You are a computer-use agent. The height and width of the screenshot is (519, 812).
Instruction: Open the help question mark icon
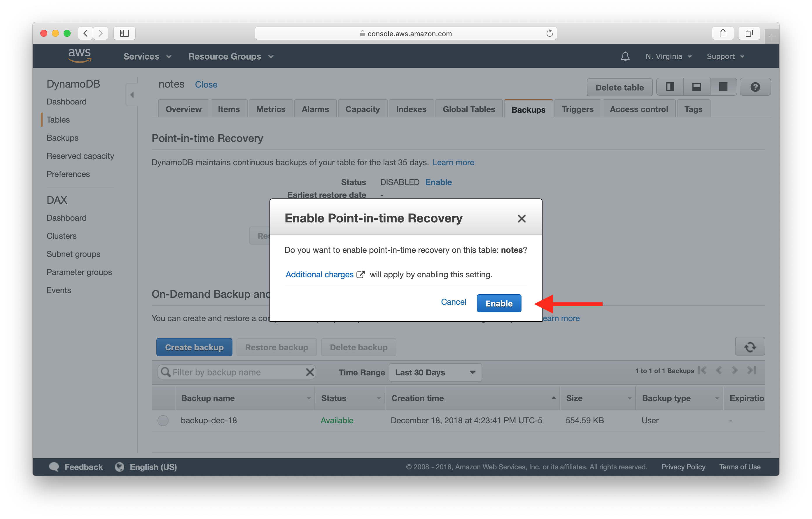(755, 87)
